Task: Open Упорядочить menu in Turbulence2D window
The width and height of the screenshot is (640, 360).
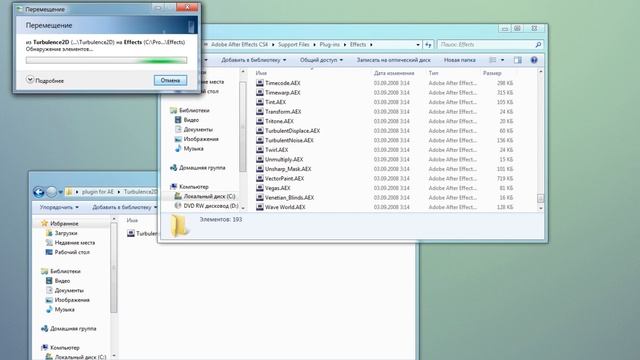Action: click(x=59, y=207)
